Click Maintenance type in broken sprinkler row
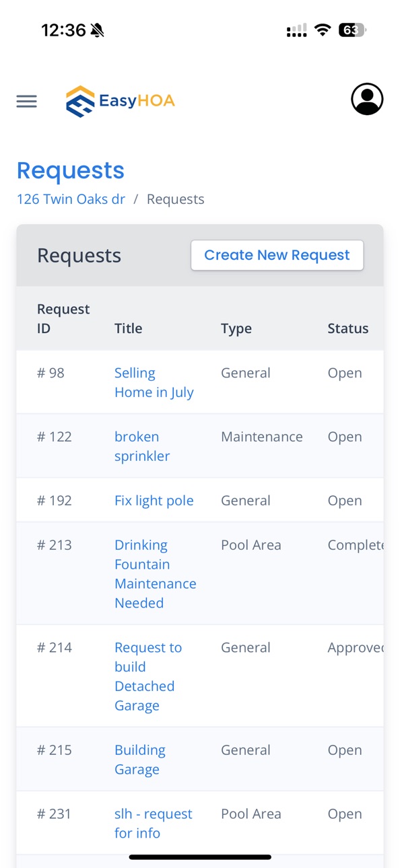The image size is (400, 868). [262, 437]
